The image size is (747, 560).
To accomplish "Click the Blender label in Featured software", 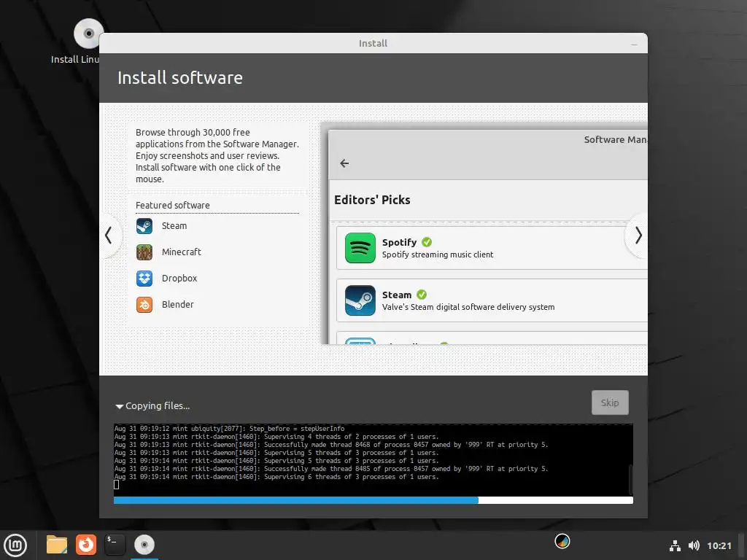I will pyautogui.click(x=178, y=305).
